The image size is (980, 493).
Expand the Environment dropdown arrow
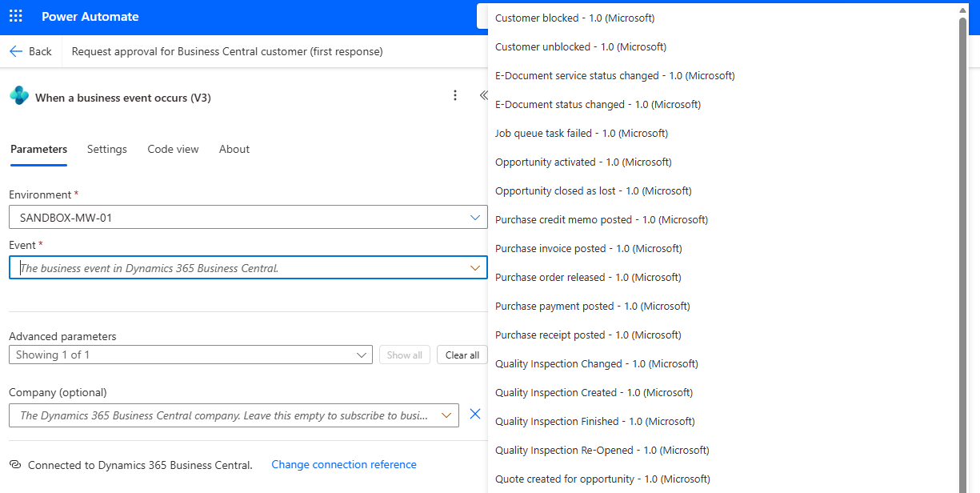tap(475, 217)
